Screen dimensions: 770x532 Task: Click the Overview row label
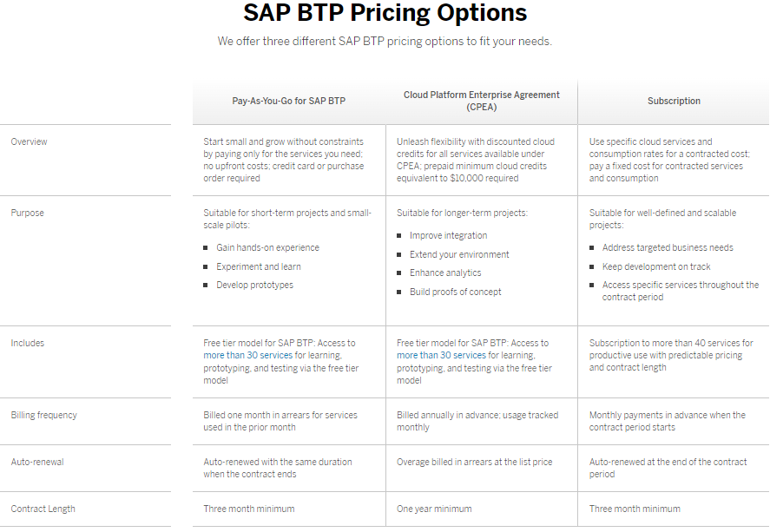30,141
